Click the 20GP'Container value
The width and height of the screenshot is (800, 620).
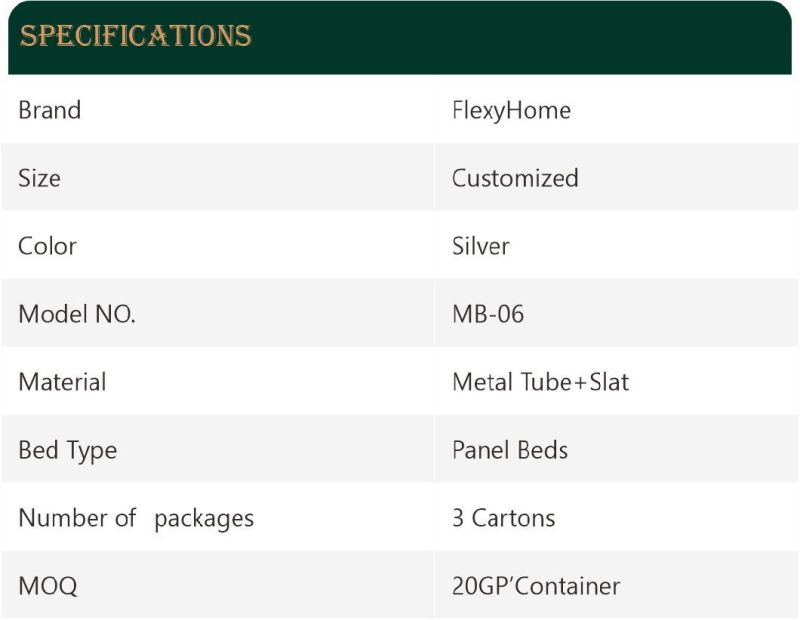536,586
